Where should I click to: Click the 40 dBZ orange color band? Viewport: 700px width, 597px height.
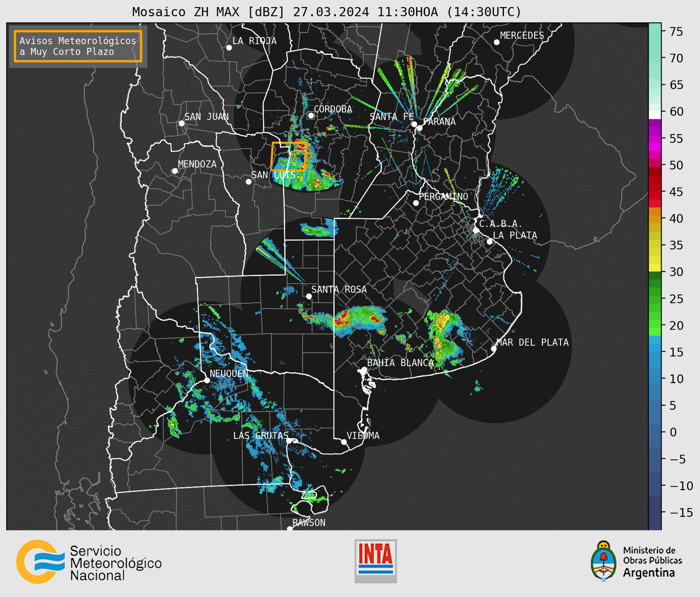(654, 218)
